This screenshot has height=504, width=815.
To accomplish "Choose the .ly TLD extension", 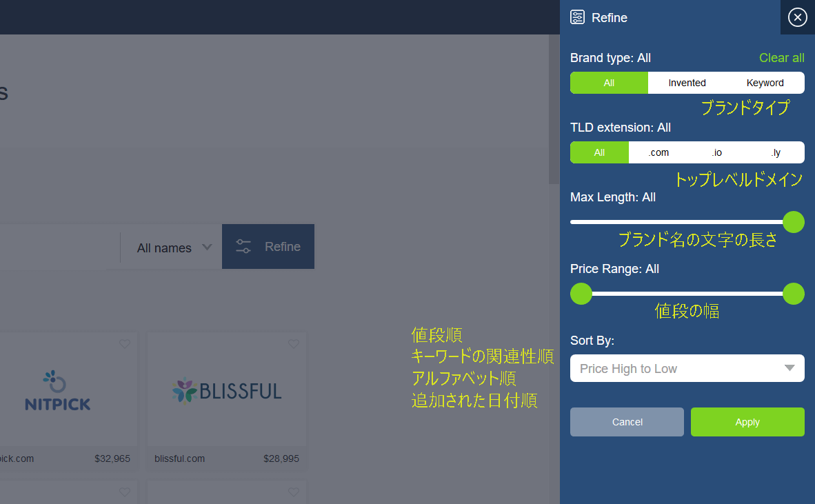I will tap(776, 152).
